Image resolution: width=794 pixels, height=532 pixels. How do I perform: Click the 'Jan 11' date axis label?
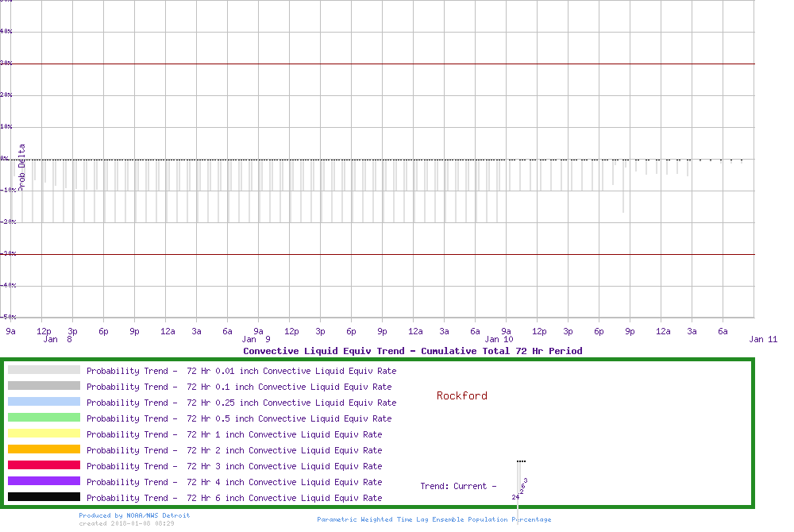[x=763, y=339]
